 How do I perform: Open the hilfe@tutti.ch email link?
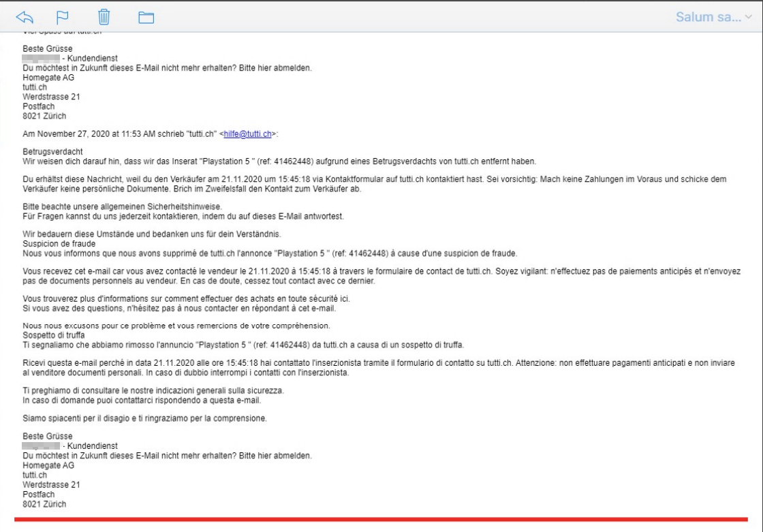point(248,135)
